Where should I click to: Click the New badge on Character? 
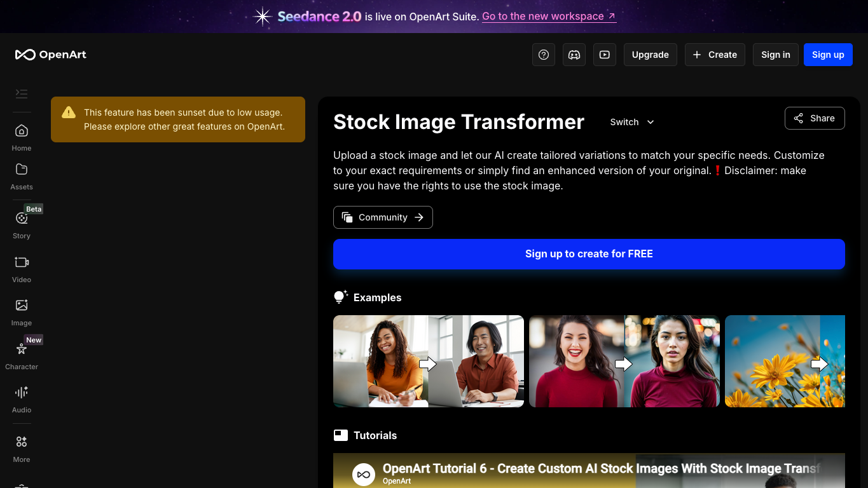click(34, 340)
